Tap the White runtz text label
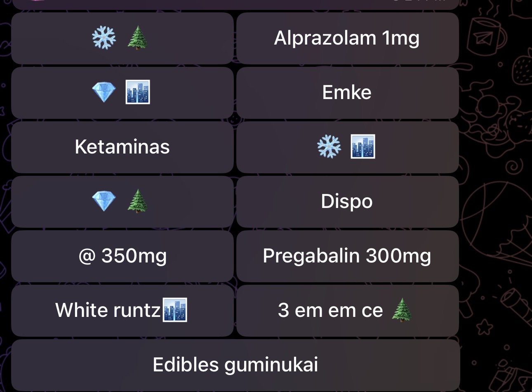Viewport: 532px width, 392px height. coord(108,310)
